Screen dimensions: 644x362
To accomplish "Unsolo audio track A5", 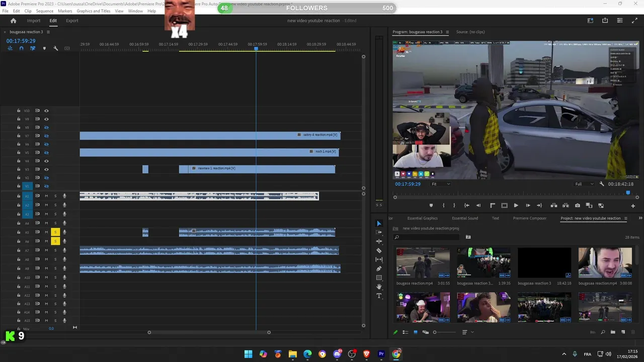I will pos(55,232).
